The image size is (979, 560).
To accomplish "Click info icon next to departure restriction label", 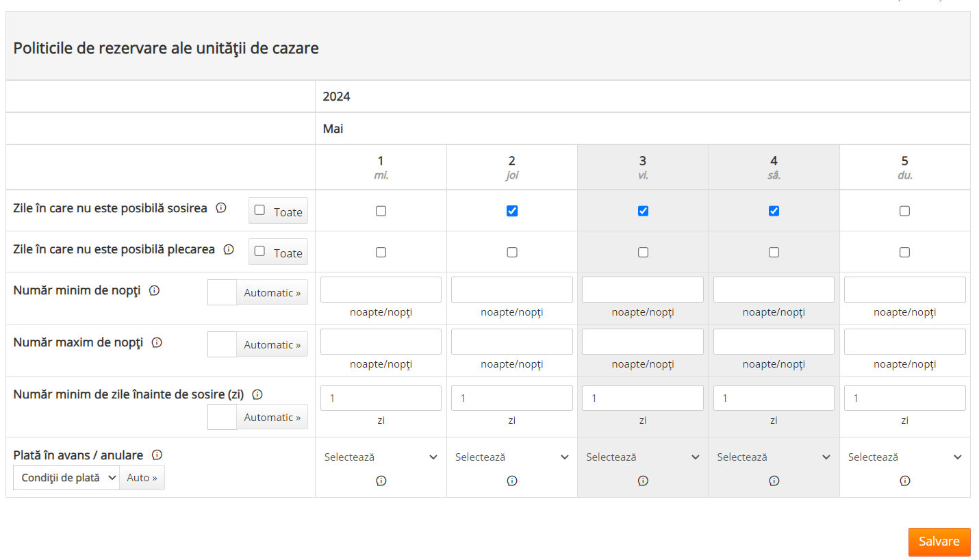I will 229,249.
